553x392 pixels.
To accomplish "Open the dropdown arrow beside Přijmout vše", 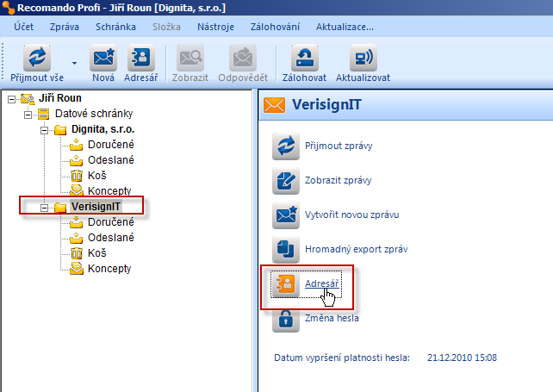I will 74,63.
